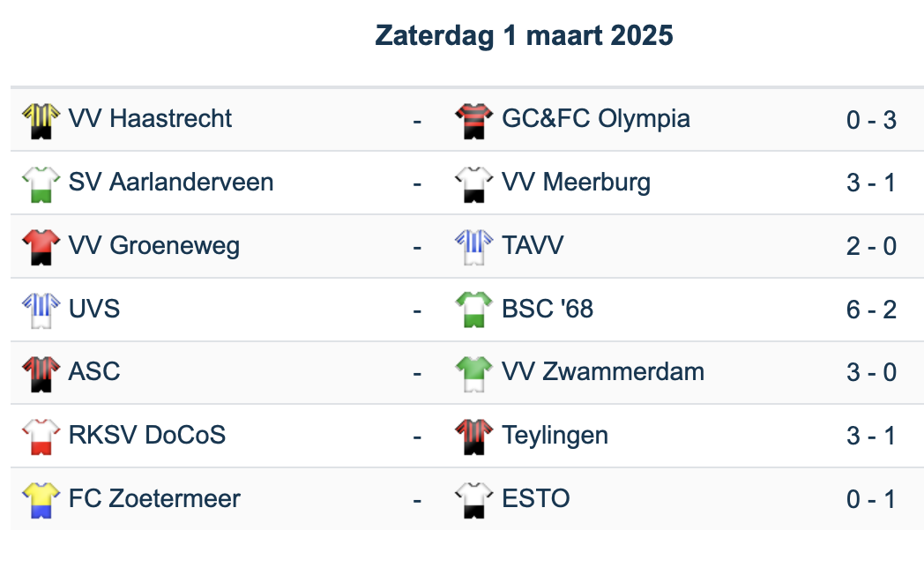
Task: Click the RKSV DoCoS jersey icon
Action: point(41,437)
